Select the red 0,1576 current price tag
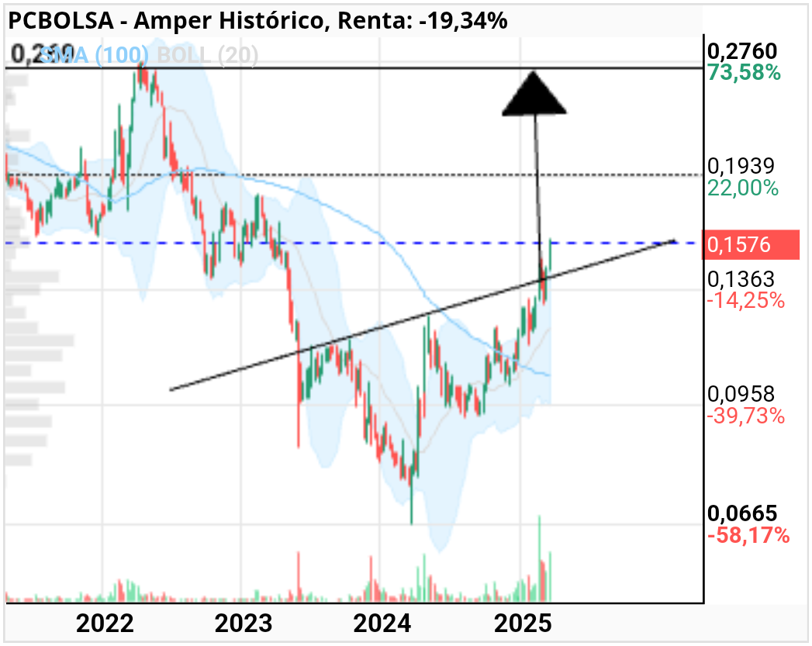This screenshot has width=812, height=646. click(751, 245)
